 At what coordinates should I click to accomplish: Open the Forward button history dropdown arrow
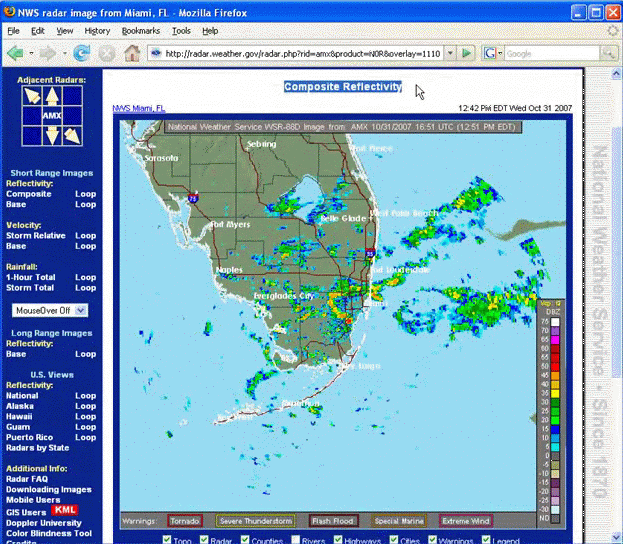click(x=64, y=53)
